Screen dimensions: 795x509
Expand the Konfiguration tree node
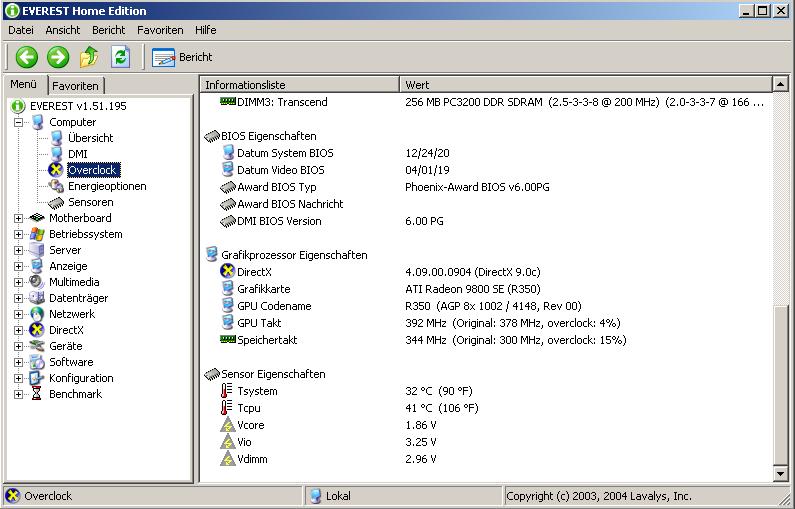pos(18,378)
